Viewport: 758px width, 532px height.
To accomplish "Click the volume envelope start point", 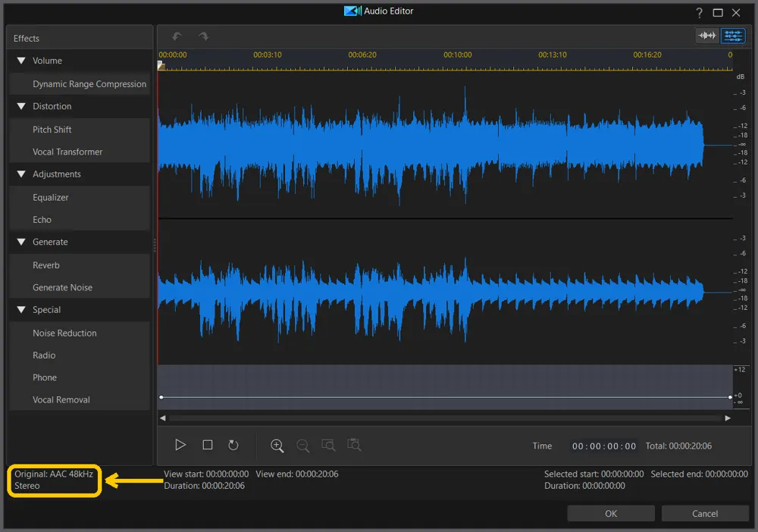I will point(161,397).
